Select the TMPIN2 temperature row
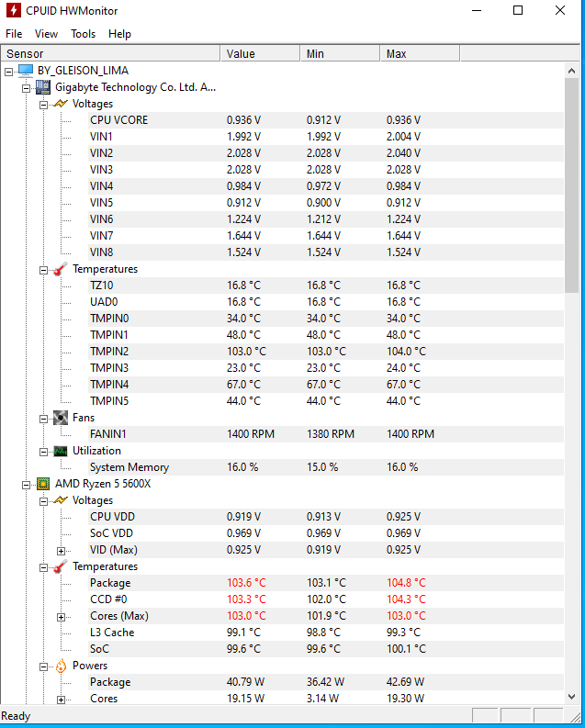 (327, 352)
